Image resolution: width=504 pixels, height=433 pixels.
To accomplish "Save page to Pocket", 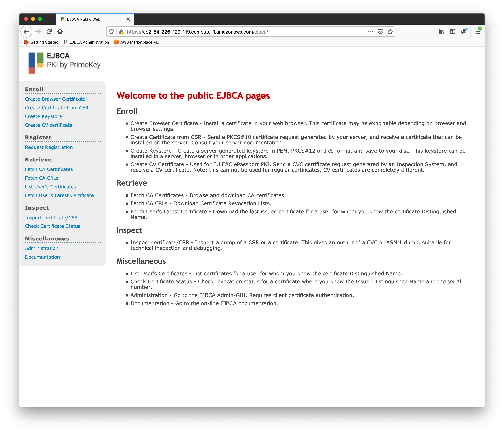I will [x=380, y=32].
